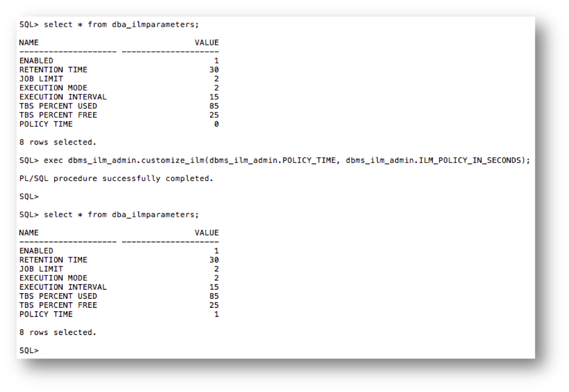Click EXECUTION INTERVAL in the first result

tap(63, 97)
